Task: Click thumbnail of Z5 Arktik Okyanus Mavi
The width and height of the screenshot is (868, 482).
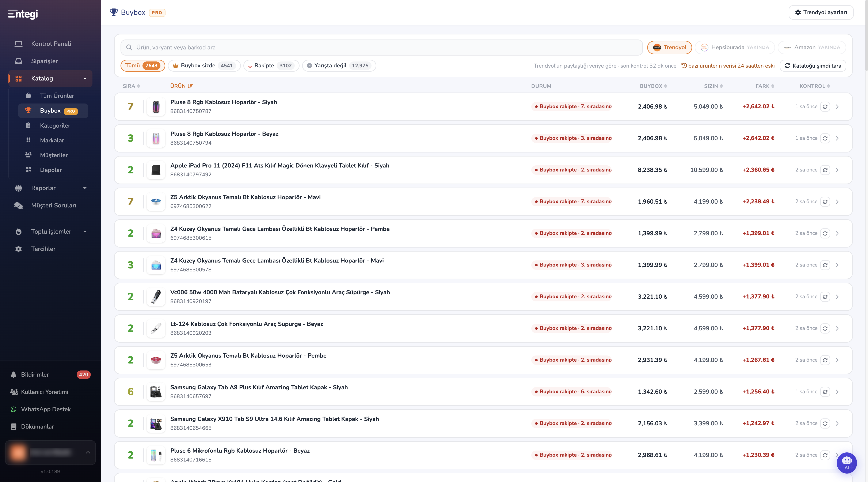Action: 156,202
